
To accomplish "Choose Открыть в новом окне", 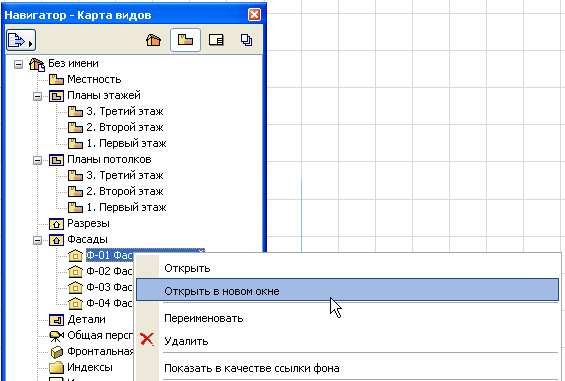I will 347,290.
